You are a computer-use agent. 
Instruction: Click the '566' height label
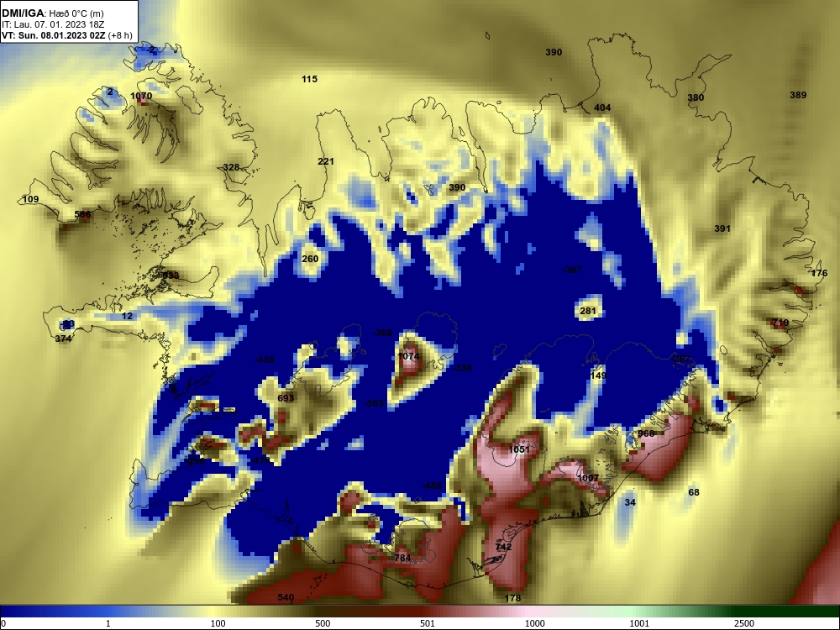[x=82, y=214]
